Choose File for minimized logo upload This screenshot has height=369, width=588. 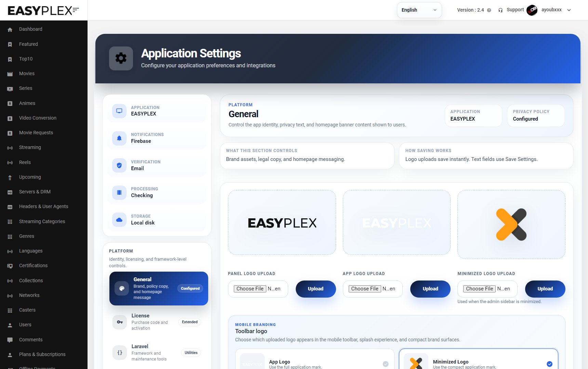click(x=480, y=289)
